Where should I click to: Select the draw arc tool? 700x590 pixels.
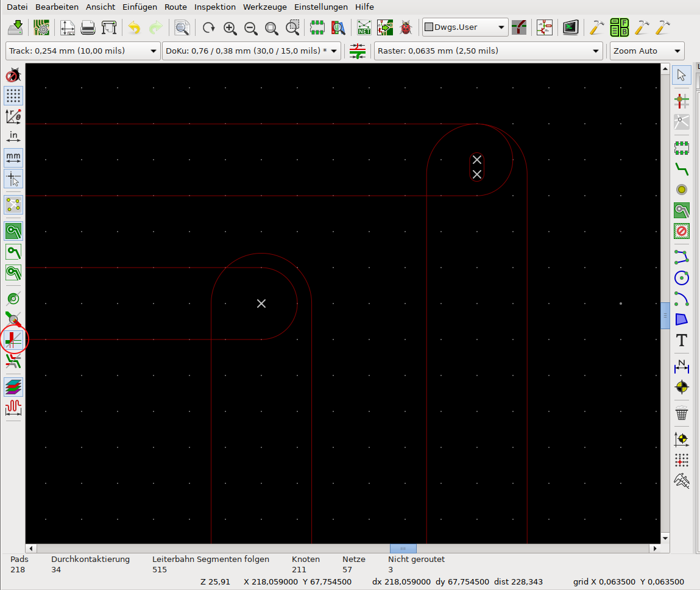682,299
